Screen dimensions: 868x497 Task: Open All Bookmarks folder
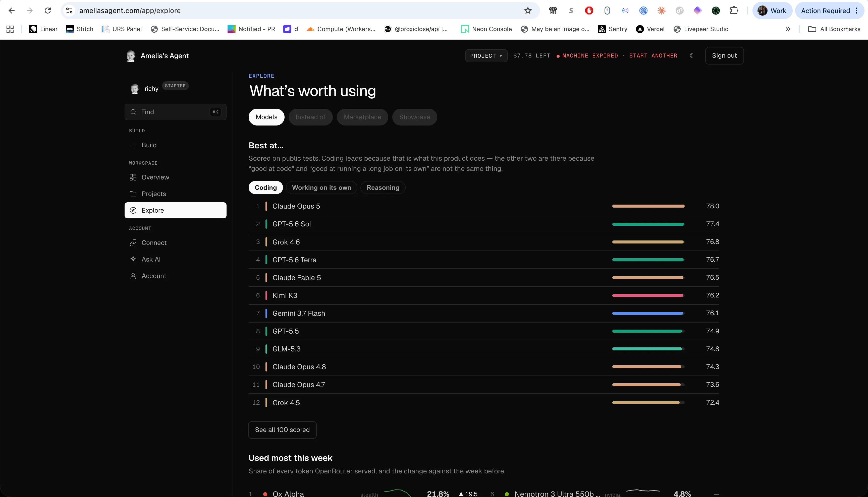pyautogui.click(x=834, y=29)
